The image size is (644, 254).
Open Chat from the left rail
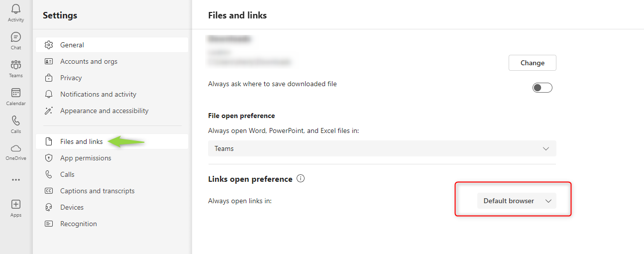pos(16,37)
